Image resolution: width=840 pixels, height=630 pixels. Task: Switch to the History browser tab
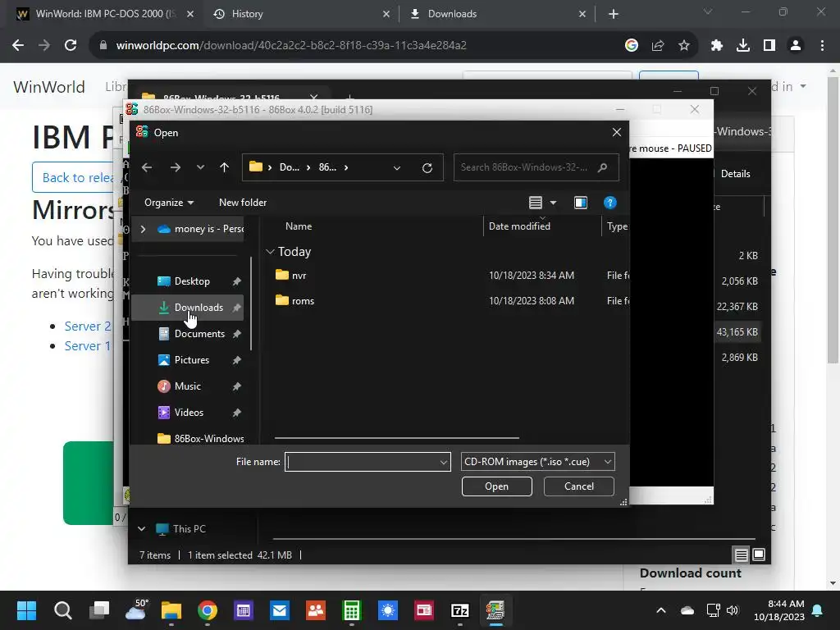click(x=300, y=14)
